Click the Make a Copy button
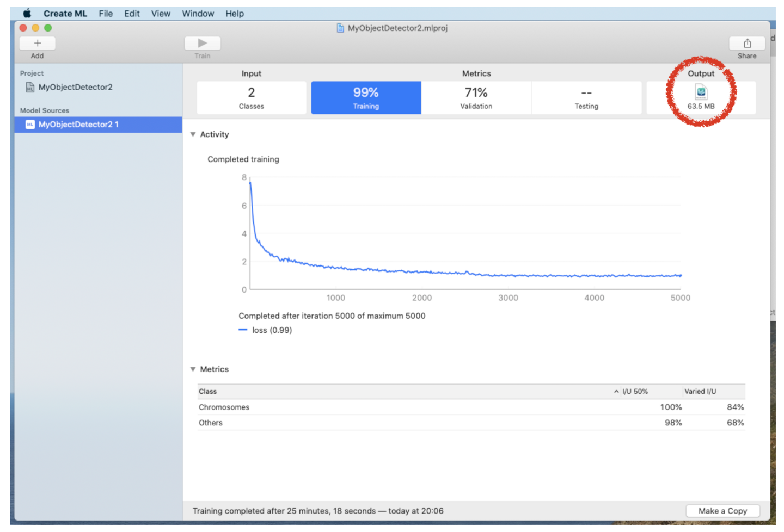The image size is (784, 532). pos(722,511)
